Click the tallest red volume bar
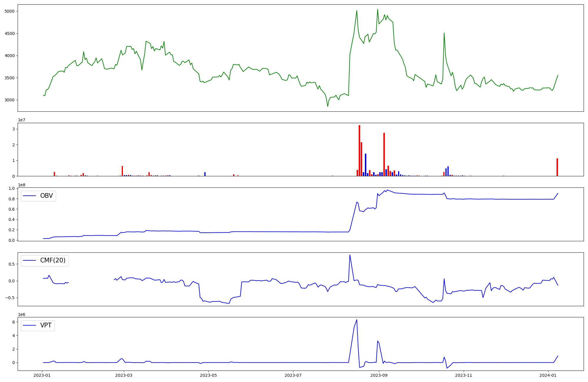588x382 pixels. click(x=359, y=150)
